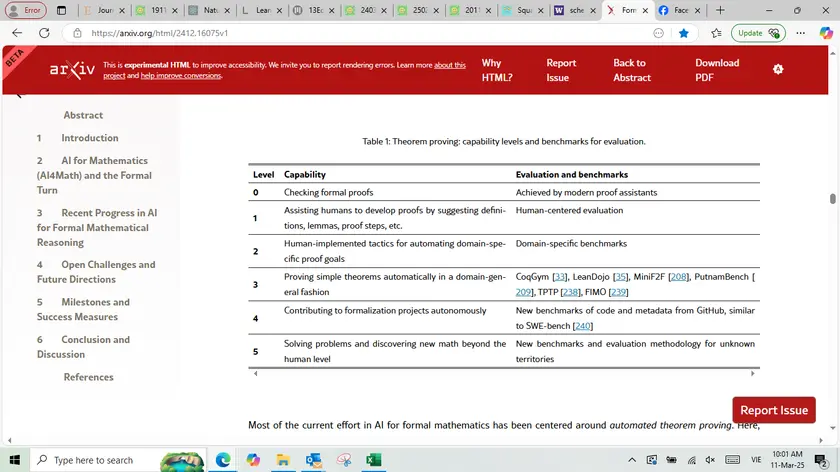
Task: Open MiniF2F citation 208
Action: (678, 277)
